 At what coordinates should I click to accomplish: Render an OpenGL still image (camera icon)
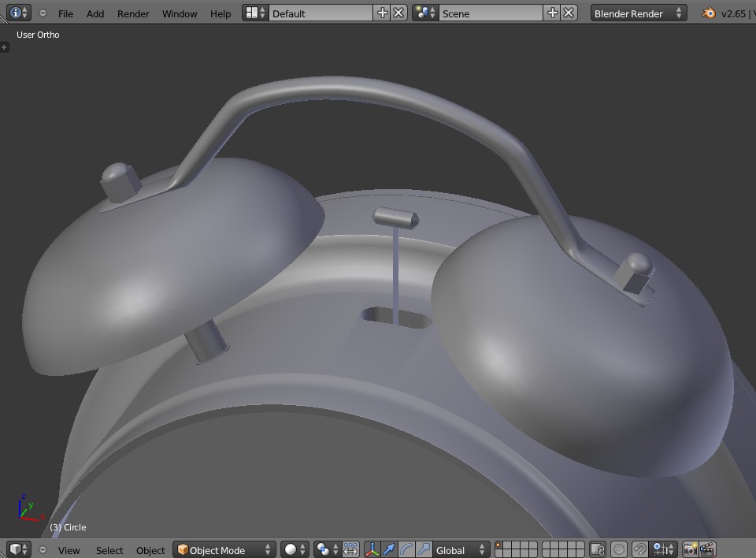tap(690, 549)
